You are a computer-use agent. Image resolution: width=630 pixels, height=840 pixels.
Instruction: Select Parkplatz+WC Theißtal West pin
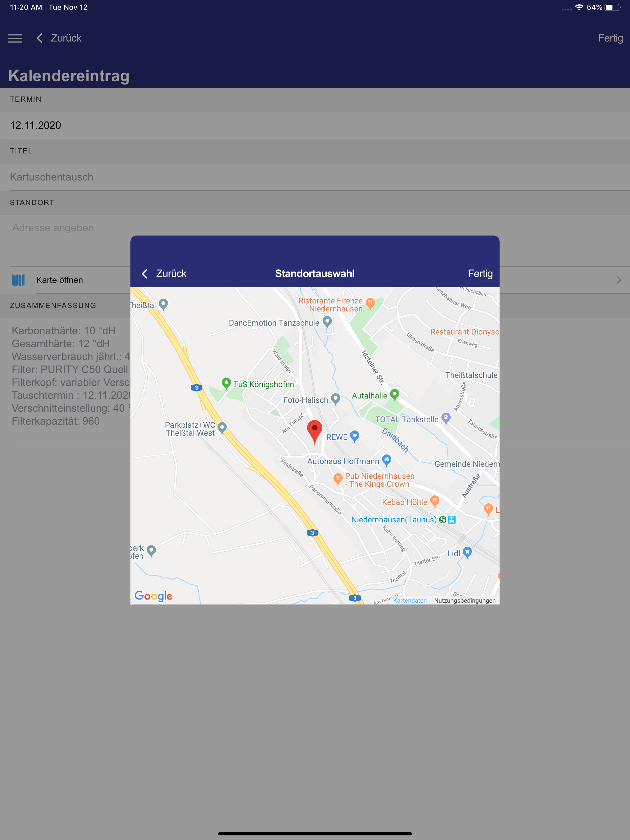click(222, 428)
